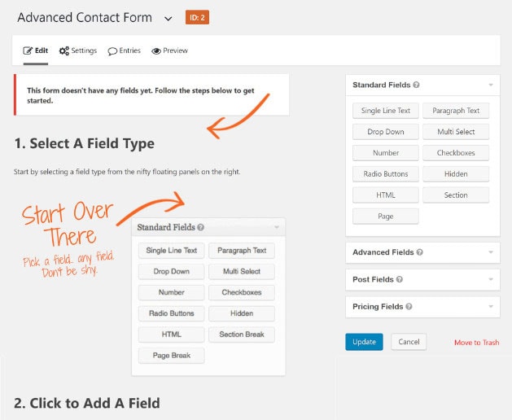Add a Checkboxes field

456,152
